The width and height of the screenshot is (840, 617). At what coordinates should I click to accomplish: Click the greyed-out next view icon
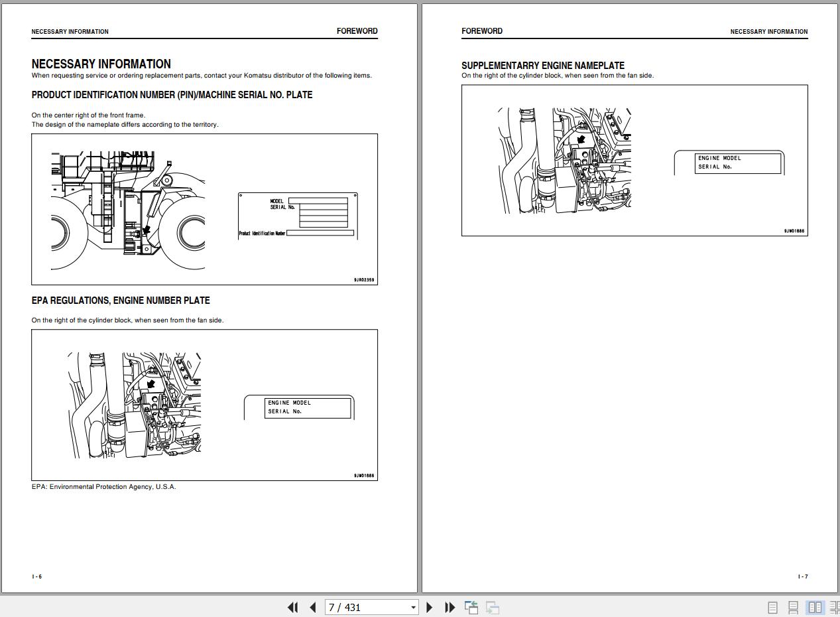pos(493,607)
